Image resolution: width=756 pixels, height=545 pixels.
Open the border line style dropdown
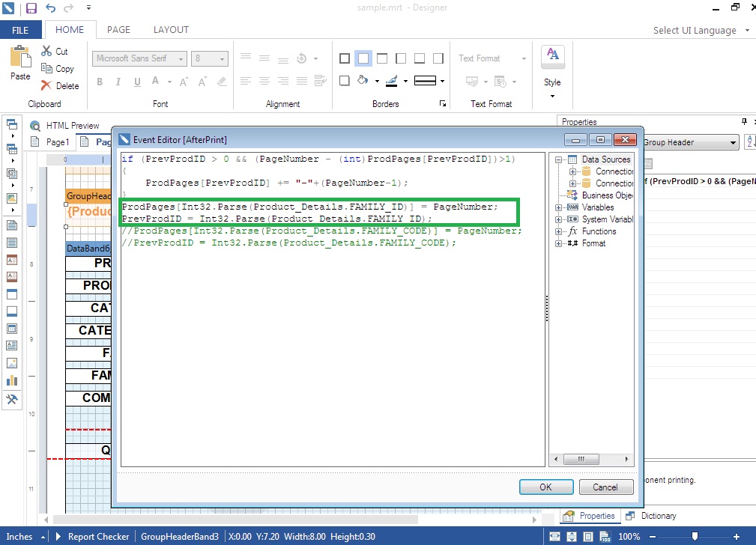442,81
